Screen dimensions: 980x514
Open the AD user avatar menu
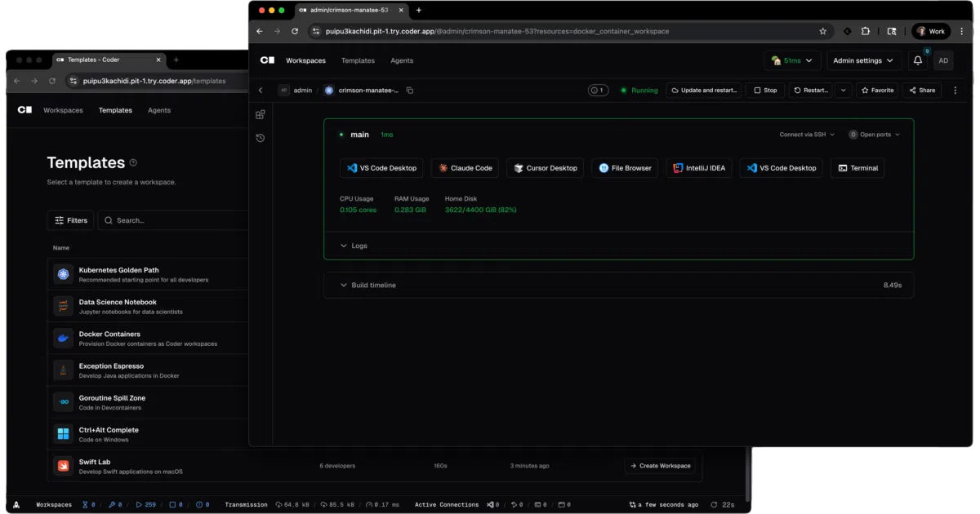(x=943, y=60)
